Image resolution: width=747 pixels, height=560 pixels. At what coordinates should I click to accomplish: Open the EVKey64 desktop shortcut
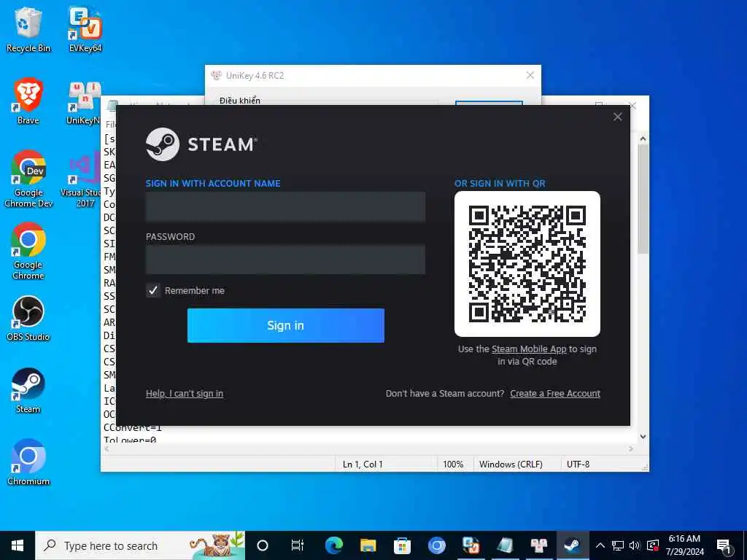tap(85, 30)
